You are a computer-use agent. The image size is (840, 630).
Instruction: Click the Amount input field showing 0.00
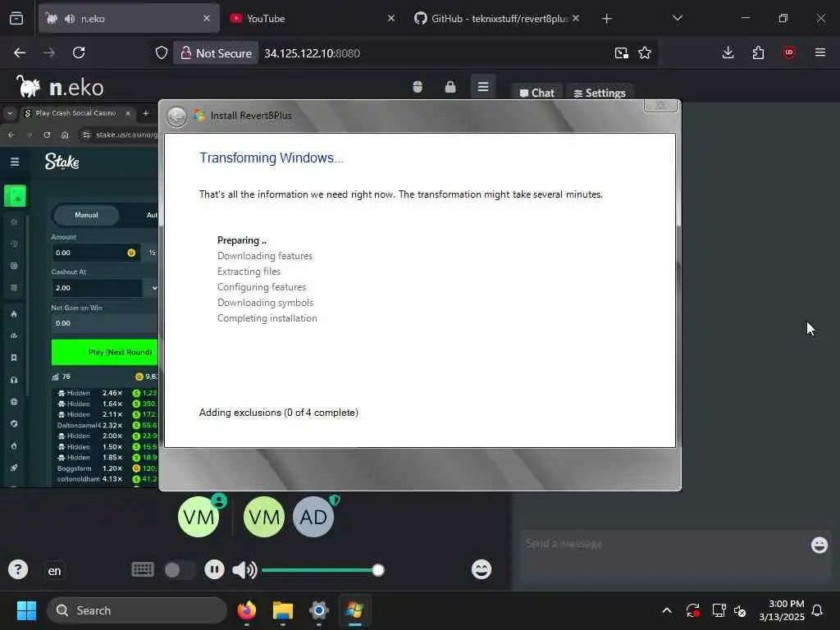click(x=96, y=253)
